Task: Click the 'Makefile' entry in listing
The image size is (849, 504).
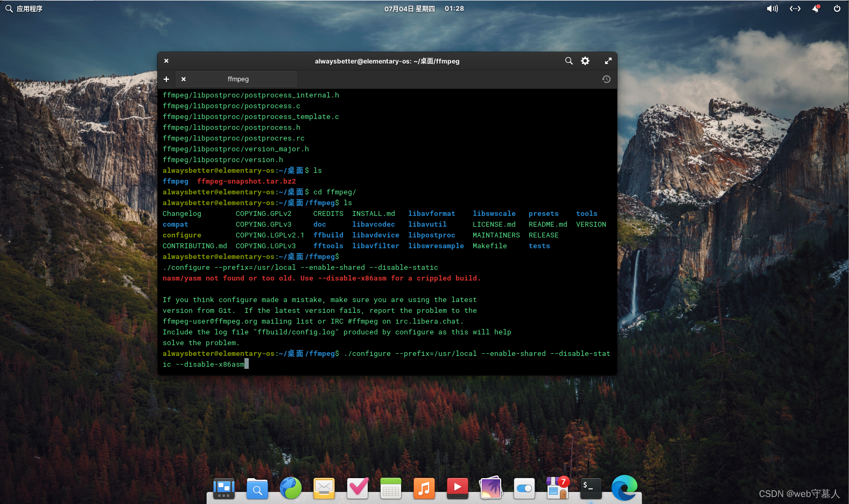Action: tap(490, 246)
